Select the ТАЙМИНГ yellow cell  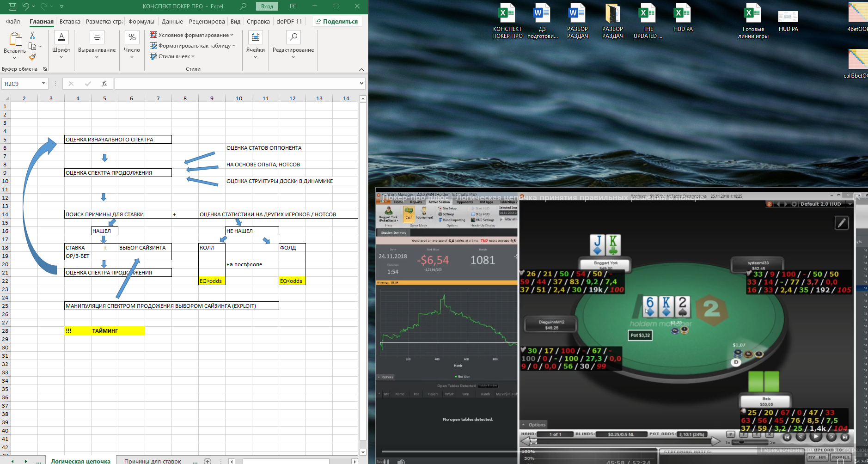coord(104,331)
